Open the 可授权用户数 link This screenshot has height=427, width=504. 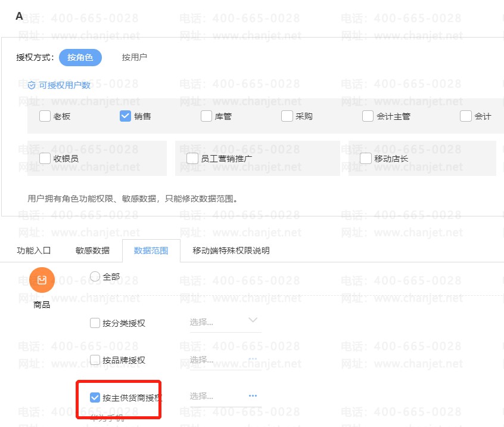click(x=64, y=85)
